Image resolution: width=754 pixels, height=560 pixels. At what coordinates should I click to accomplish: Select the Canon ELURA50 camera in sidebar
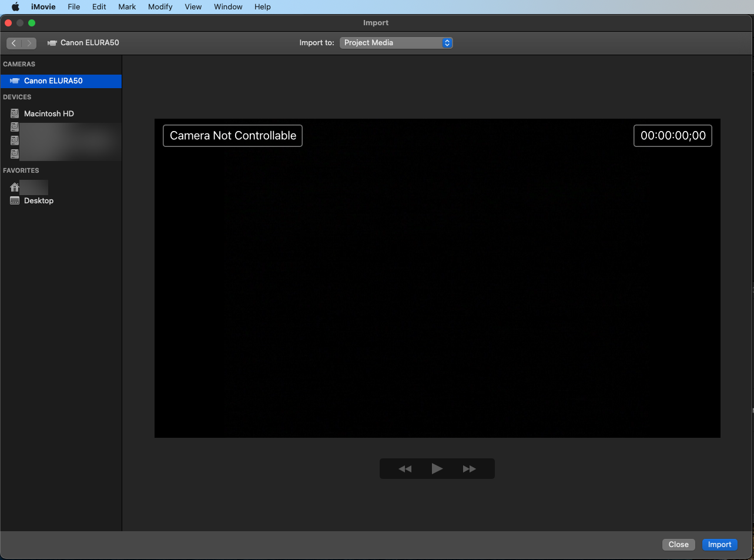coord(53,81)
